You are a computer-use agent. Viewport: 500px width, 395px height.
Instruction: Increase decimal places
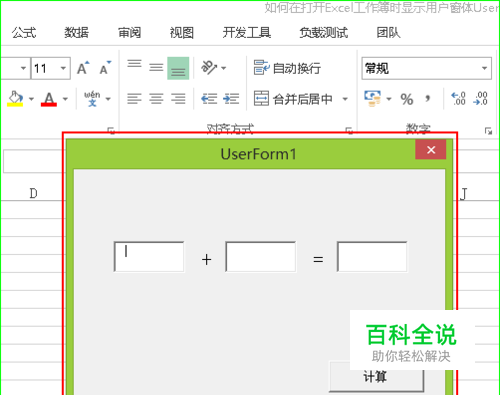pyautogui.click(x=458, y=99)
